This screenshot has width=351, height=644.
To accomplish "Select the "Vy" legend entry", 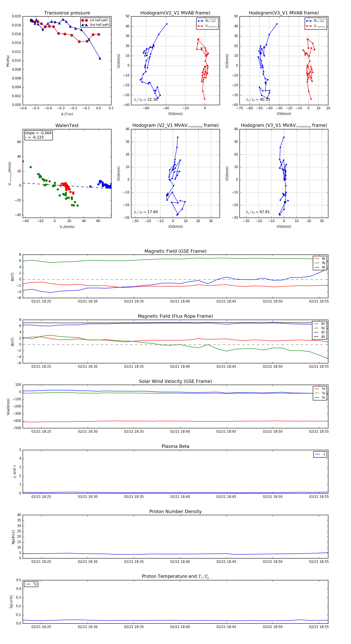I will (320, 393).
